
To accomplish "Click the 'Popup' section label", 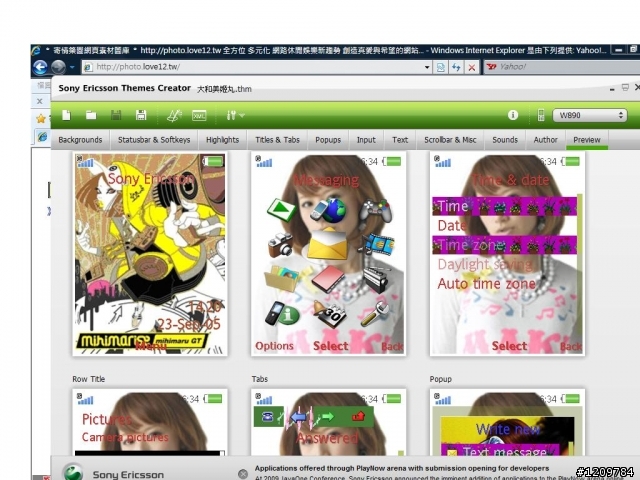I will (x=440, y=379).
